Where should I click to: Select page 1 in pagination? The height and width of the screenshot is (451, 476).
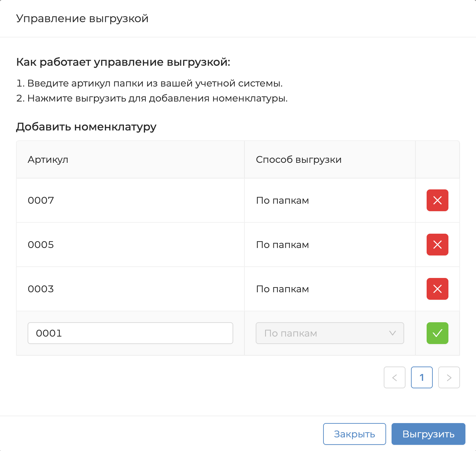tap(422, 377)
